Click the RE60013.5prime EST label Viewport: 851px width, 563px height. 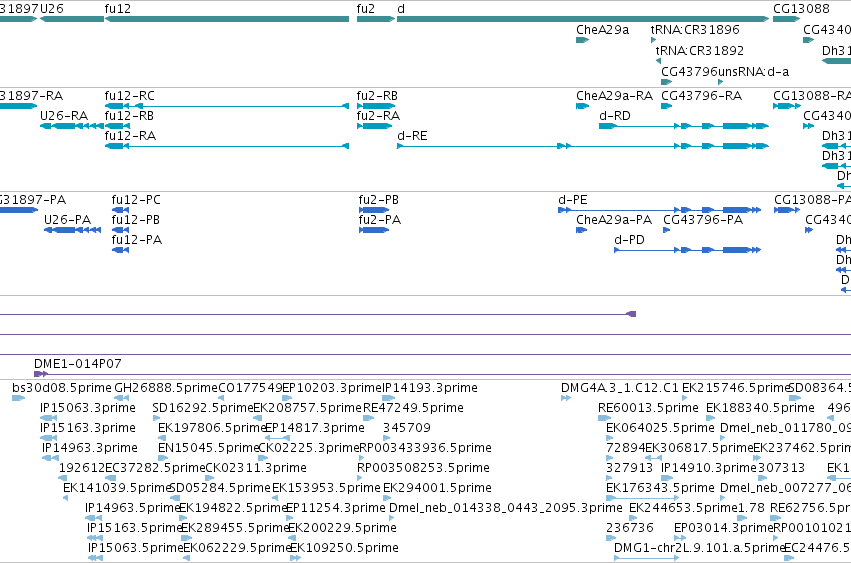point(648,408)
